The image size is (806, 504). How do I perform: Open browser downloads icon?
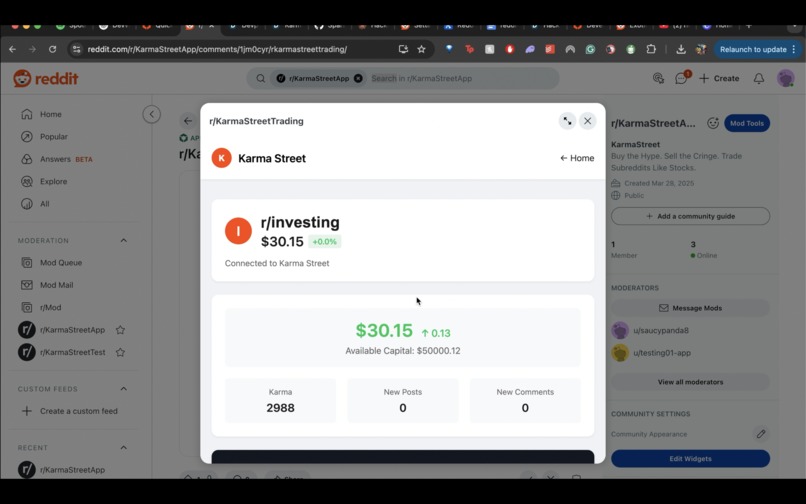681,49
